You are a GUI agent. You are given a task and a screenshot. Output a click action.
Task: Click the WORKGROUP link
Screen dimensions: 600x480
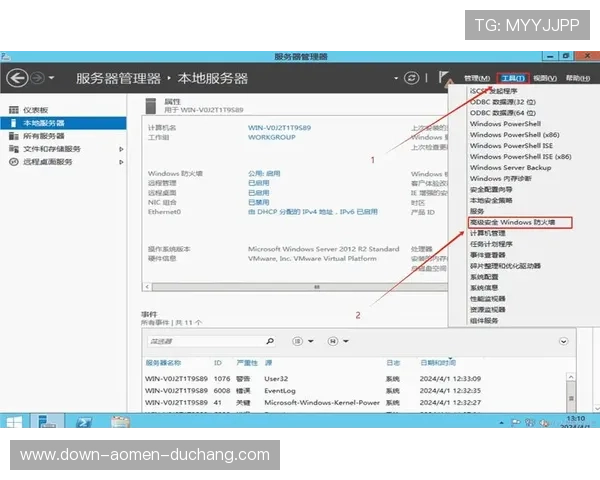(x=272, y=137)
